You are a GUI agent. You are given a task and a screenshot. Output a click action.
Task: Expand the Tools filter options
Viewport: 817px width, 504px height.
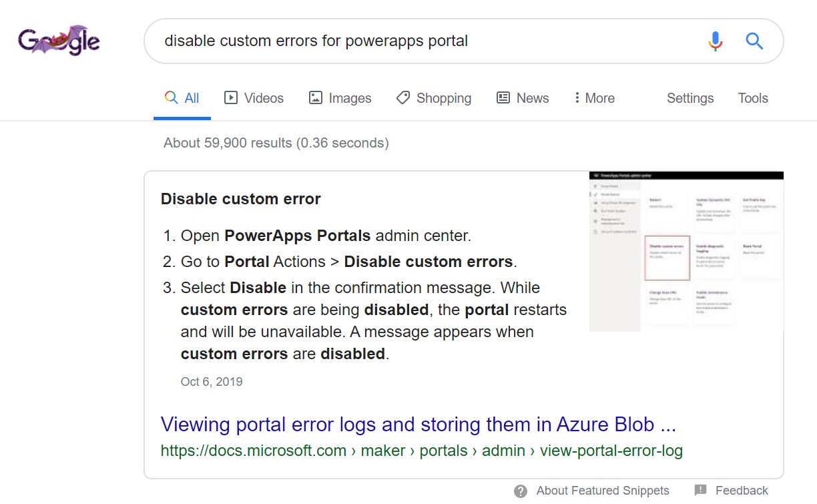752,98
